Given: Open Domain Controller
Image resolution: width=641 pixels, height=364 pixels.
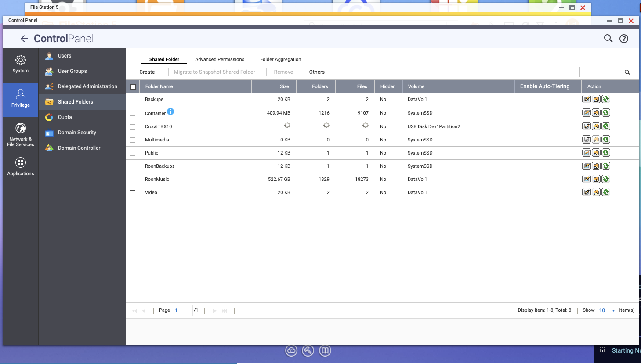Looking at the screenshot, I should (82, 148).
